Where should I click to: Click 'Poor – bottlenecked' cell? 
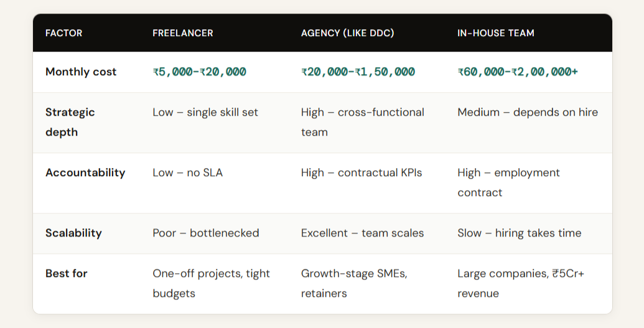point(205,233)
